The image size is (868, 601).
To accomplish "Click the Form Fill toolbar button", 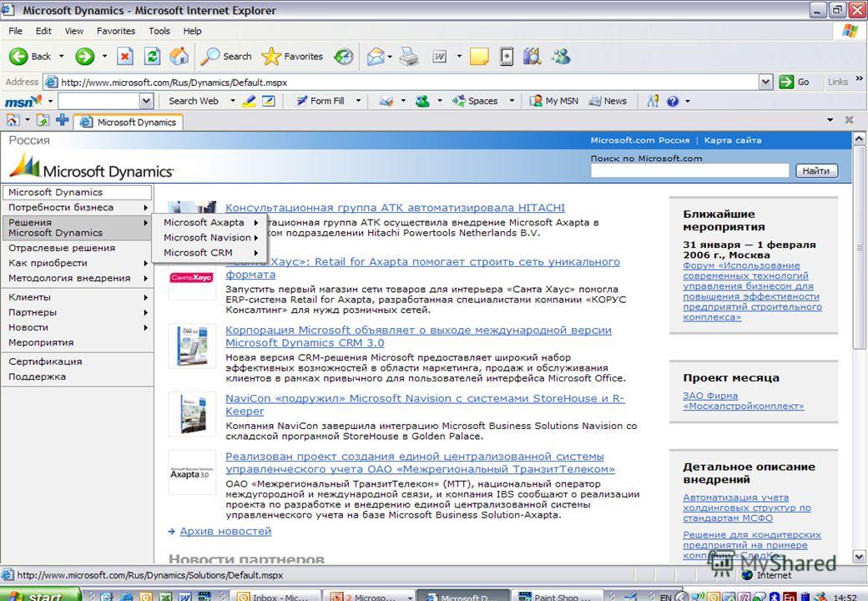I will 320,101.
